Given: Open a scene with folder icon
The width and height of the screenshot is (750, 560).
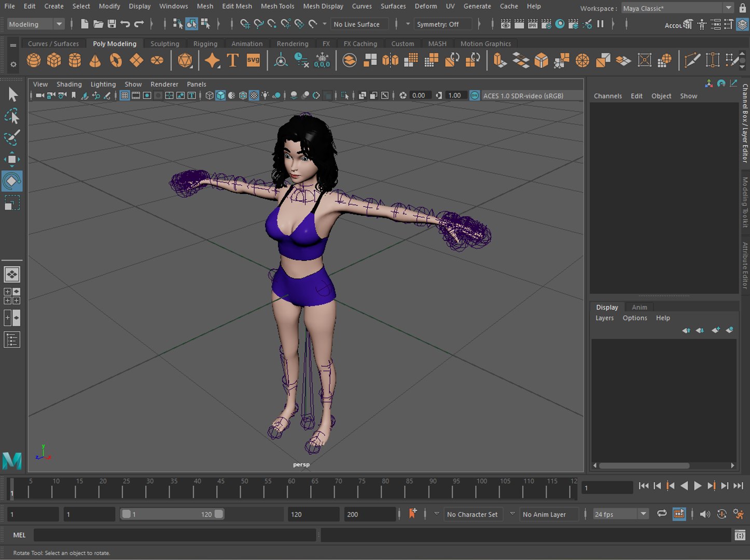Looking at the screenshot, I should tap(98, 24).
